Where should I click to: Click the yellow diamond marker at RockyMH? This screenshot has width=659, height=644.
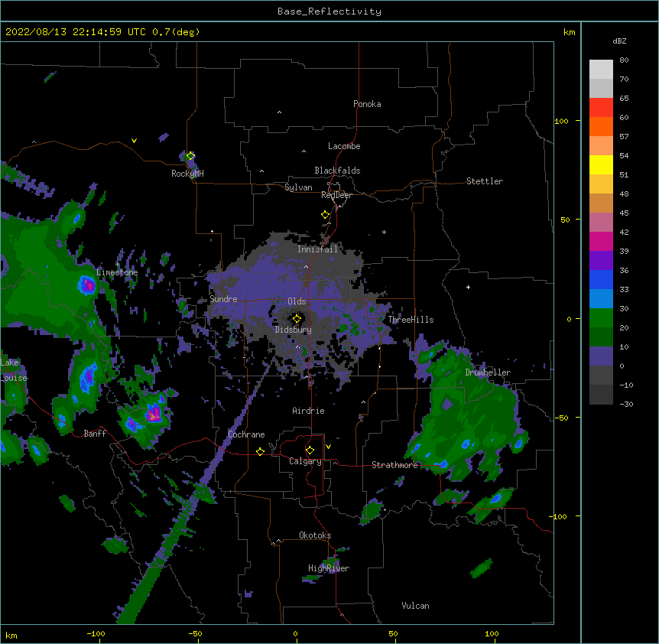pos(190,156)
